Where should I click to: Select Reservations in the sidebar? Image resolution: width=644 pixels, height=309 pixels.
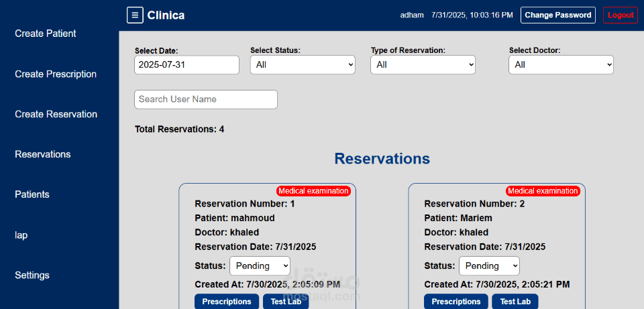click(42, 154)
